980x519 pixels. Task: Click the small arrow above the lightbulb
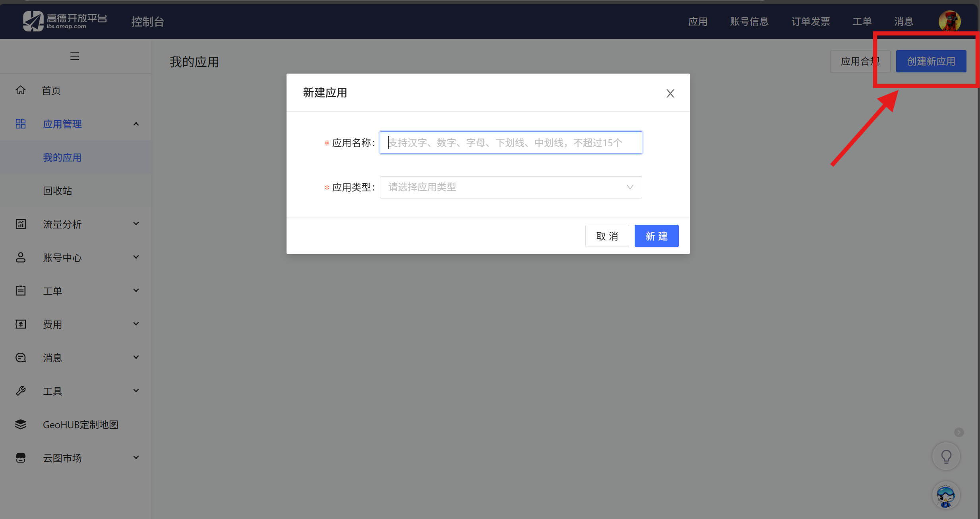coord(959,432)
